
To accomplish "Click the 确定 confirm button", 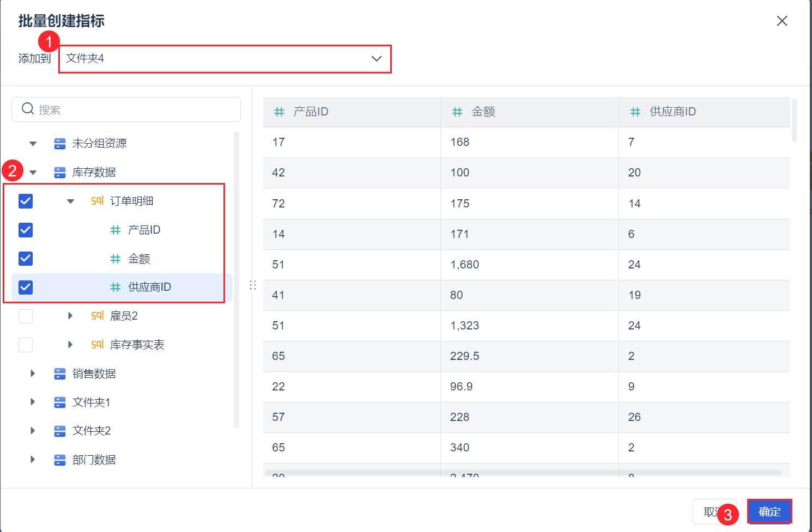I will pos(769,512).
